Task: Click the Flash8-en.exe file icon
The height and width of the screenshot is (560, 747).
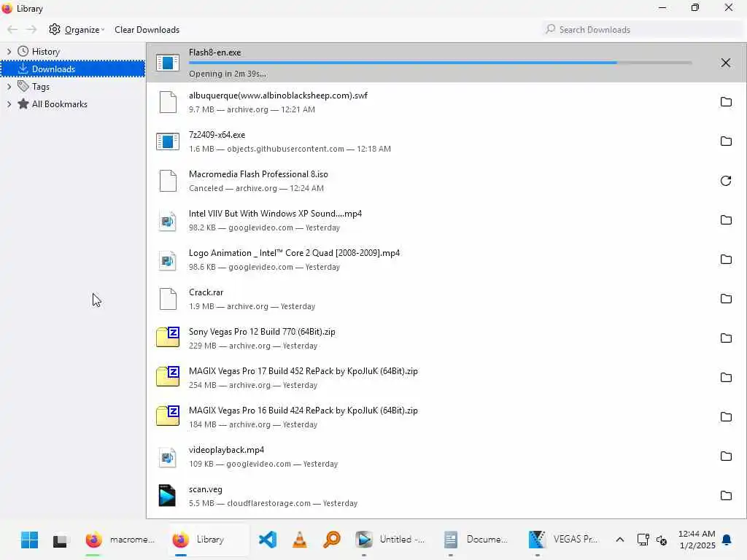Action: [x=168, y=63]
